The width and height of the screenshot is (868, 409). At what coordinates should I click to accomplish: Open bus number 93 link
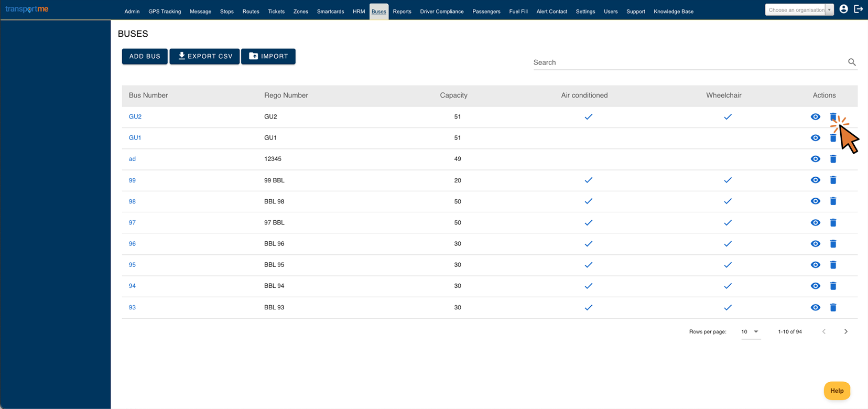tap(132, 307)
